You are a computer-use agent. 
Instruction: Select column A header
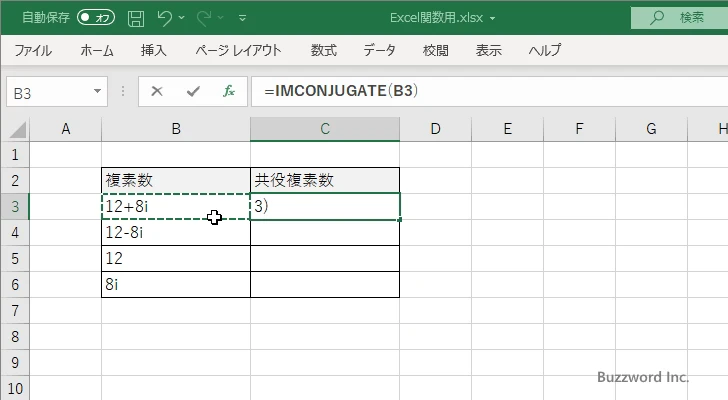tap(65, 129)
